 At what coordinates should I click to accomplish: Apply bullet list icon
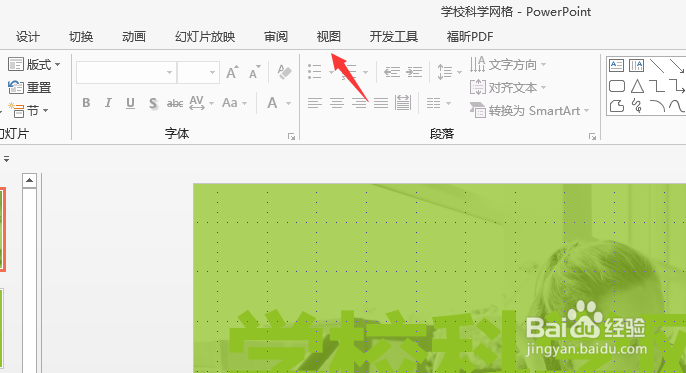coord(315,72)
